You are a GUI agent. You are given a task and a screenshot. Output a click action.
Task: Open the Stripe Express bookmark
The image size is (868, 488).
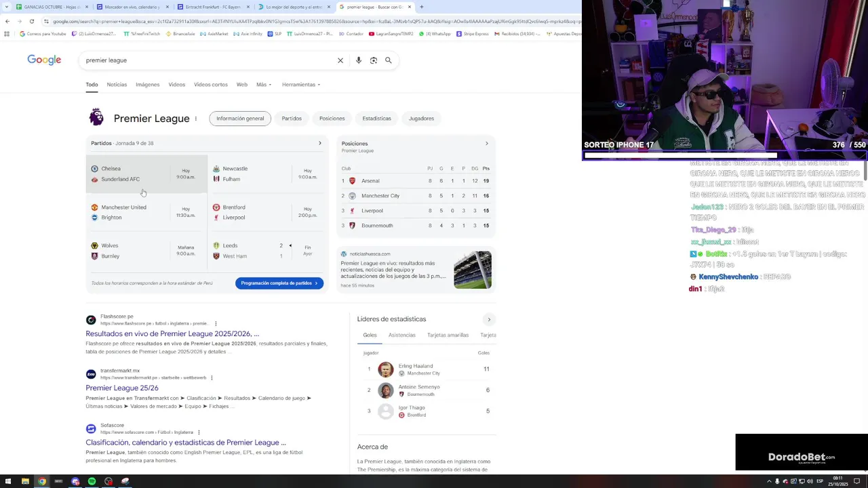pos(473,33)
